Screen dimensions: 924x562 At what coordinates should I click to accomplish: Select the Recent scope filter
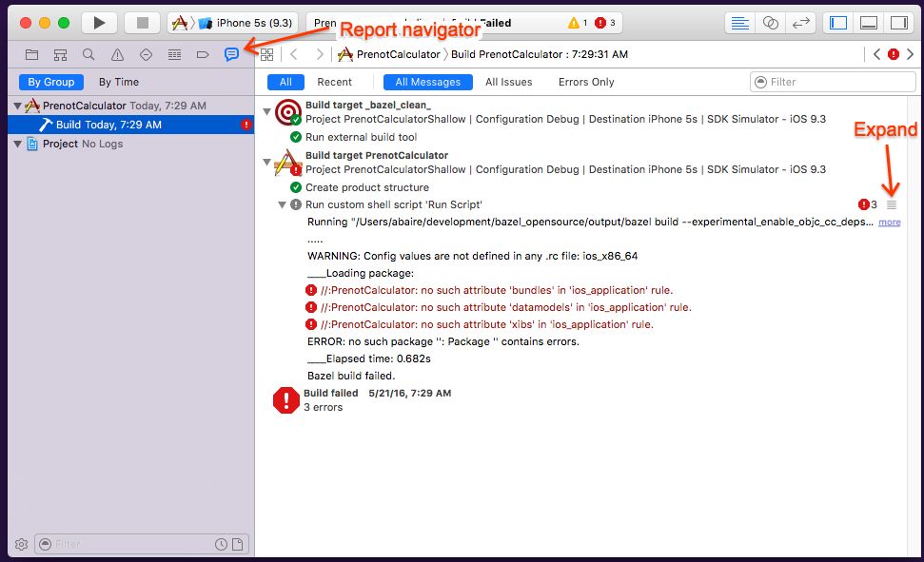click(334, 82)
